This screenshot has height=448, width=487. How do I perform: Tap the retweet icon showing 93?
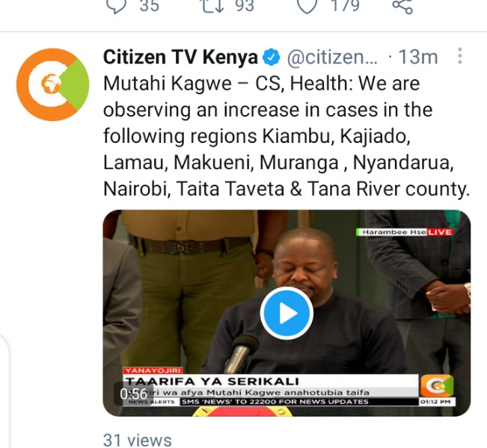pos(213,5)
